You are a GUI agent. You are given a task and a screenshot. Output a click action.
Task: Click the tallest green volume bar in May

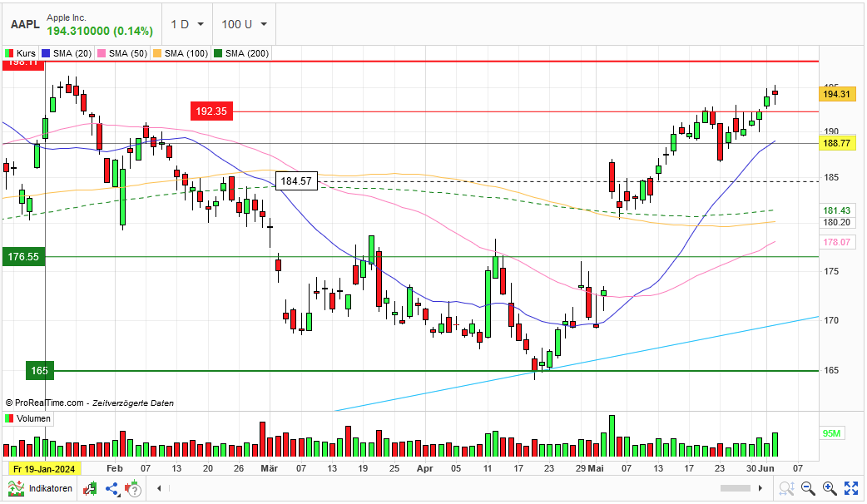612,436
